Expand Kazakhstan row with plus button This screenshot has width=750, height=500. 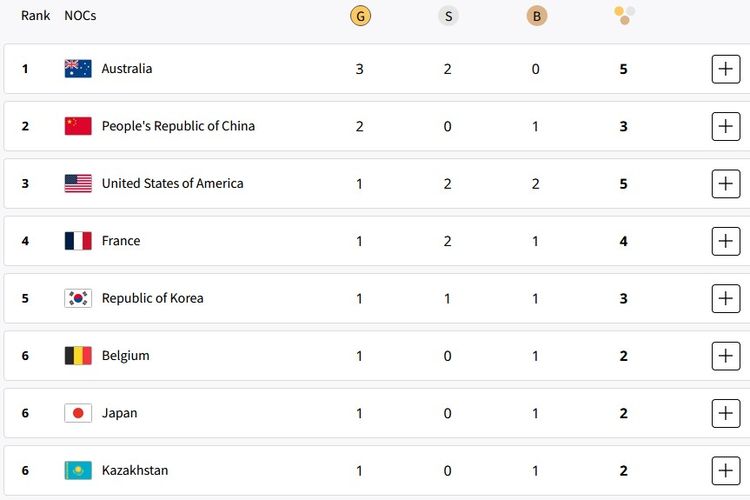tap(725, 470)
